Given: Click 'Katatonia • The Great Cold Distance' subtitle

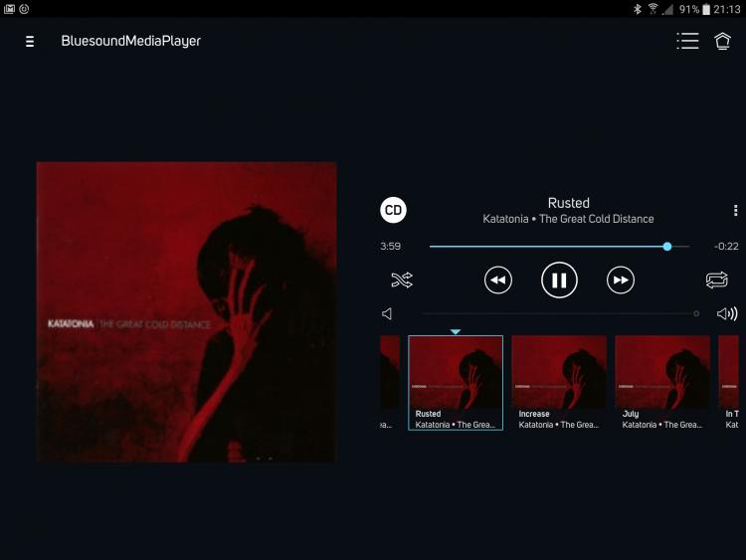Looking at the screenshot, I should coord(568,219).
